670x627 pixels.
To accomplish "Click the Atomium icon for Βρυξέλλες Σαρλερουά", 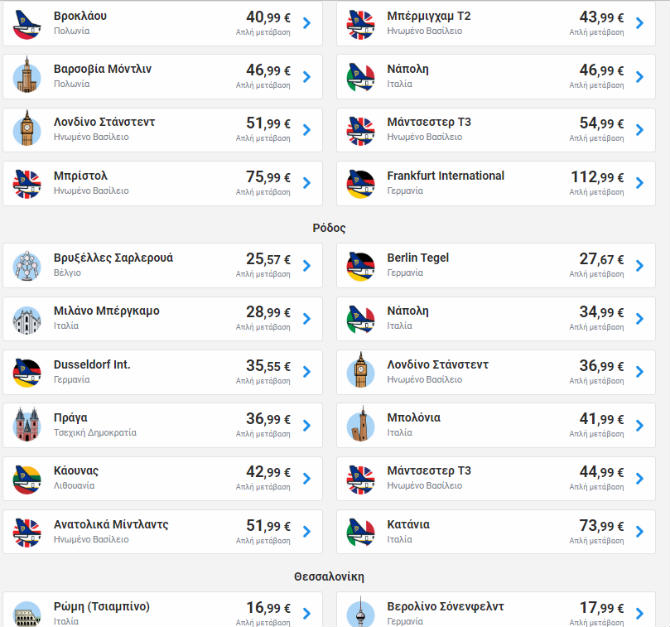I will (27, 265).
